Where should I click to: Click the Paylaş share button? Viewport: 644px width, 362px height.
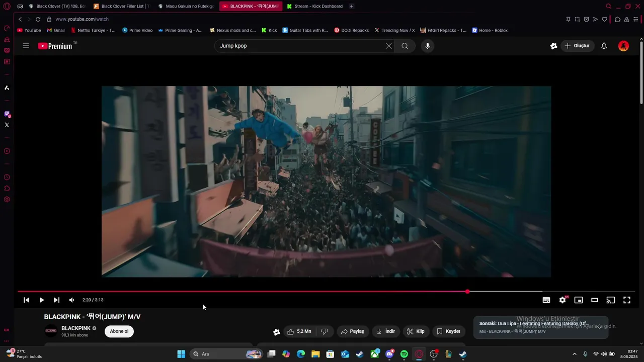tap(352, 331)
